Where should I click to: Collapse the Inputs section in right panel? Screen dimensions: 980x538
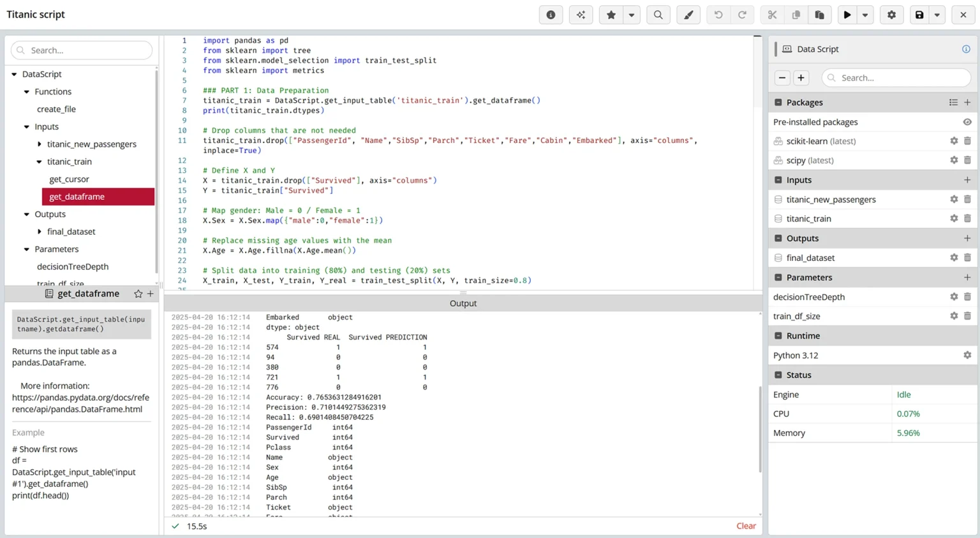coord(778,180)
